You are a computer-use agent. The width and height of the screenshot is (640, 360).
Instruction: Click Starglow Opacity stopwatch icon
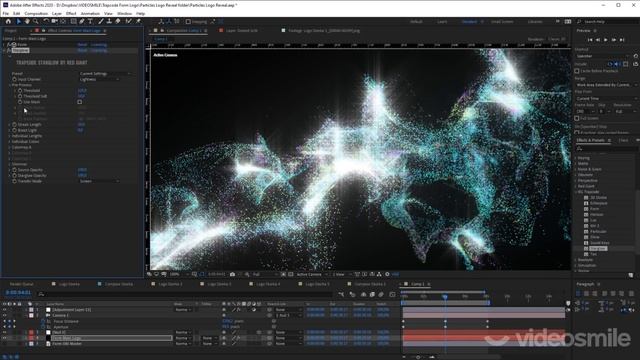14,176
